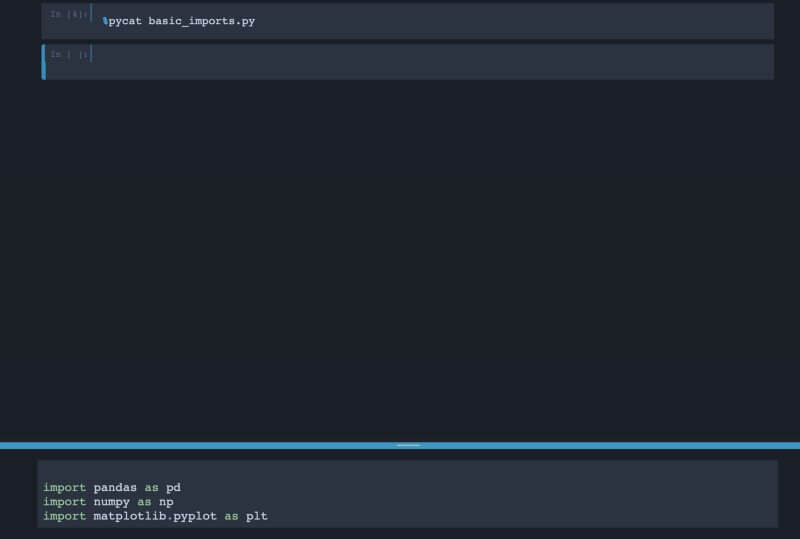Click the 'plt' alias in pager

click(256, 516)
